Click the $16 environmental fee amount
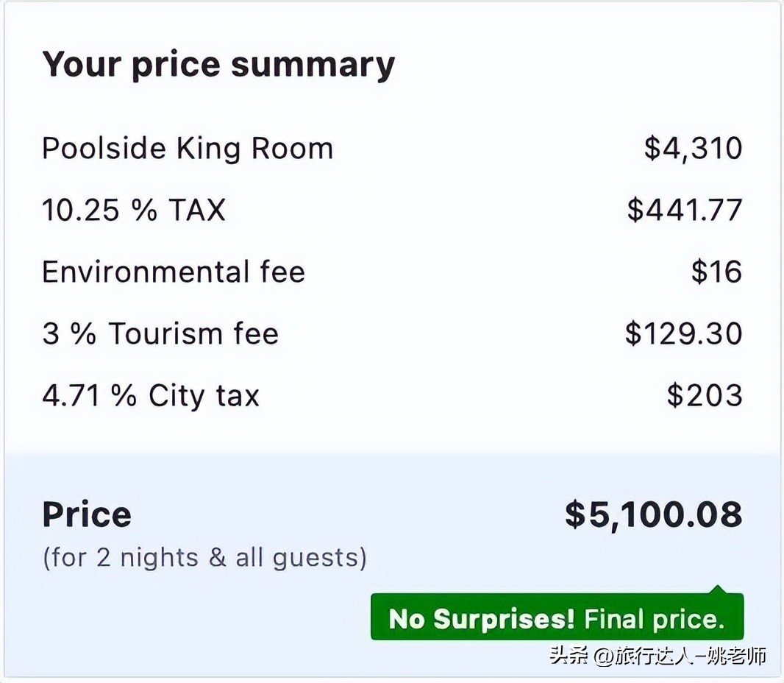 point(716,272)
